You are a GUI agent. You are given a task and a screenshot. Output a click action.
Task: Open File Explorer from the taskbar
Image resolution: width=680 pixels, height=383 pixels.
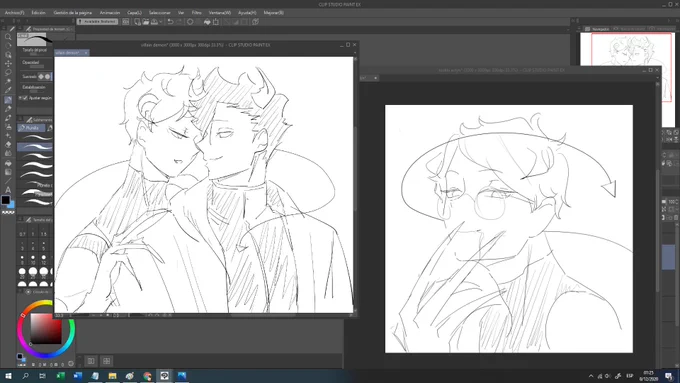[112, 376]
